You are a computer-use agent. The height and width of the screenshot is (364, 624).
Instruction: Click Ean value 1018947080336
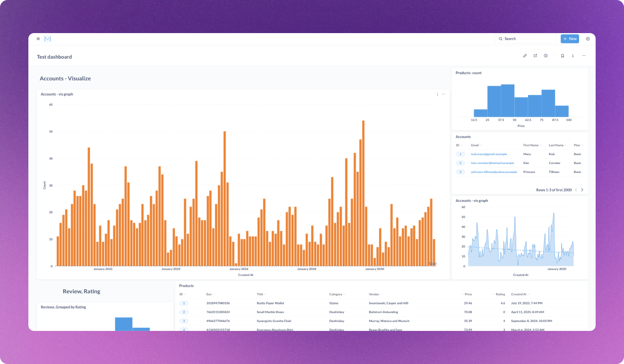(x=218, y=303)
